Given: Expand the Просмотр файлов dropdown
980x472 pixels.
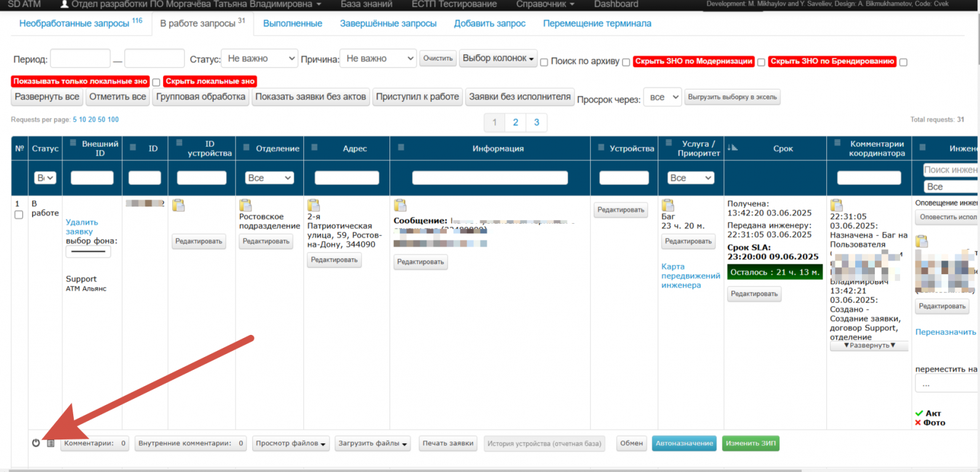Looking at the screenshot, I should [x=290, y=443].
